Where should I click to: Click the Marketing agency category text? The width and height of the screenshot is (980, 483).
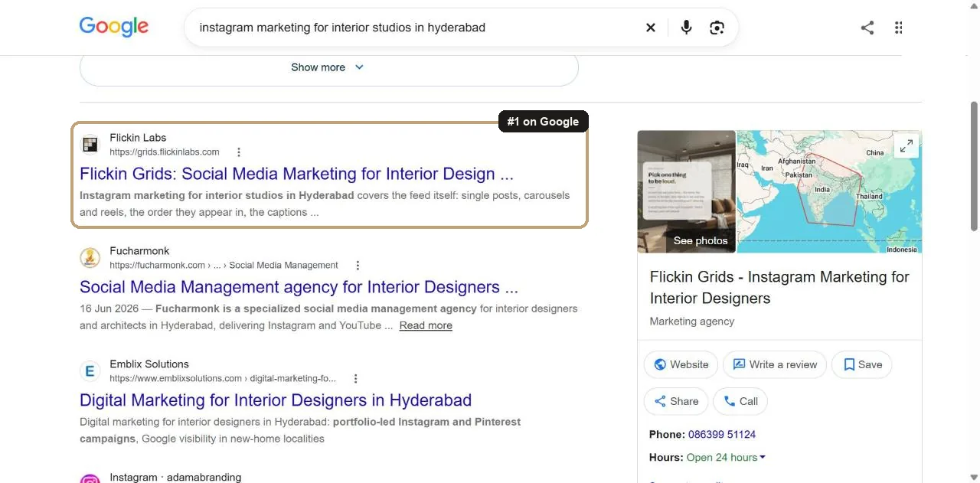(692, 321)
